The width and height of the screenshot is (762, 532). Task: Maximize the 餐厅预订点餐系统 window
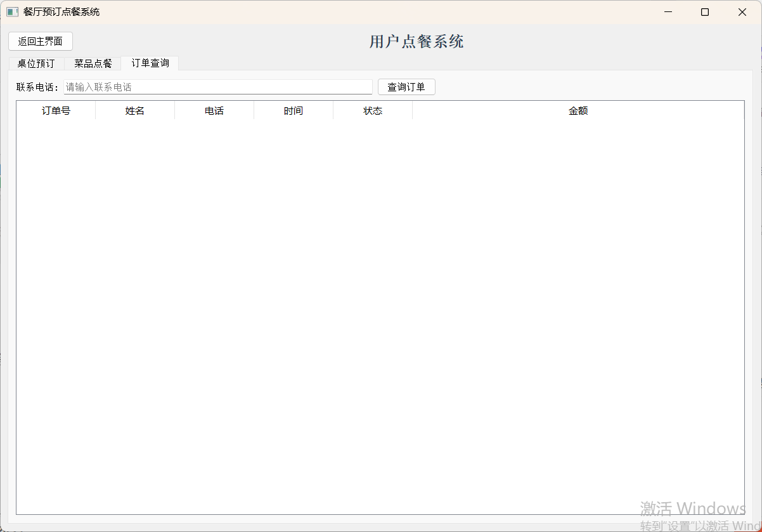(704, 11)
